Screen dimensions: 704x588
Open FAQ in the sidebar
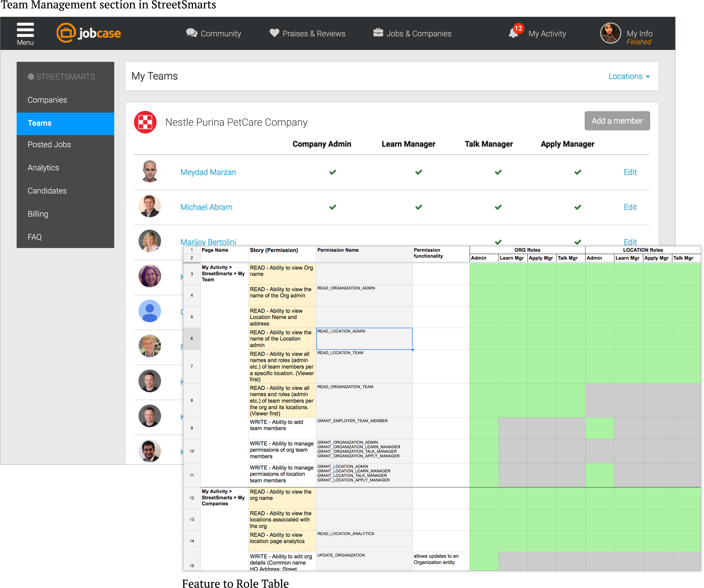(65, 237)
